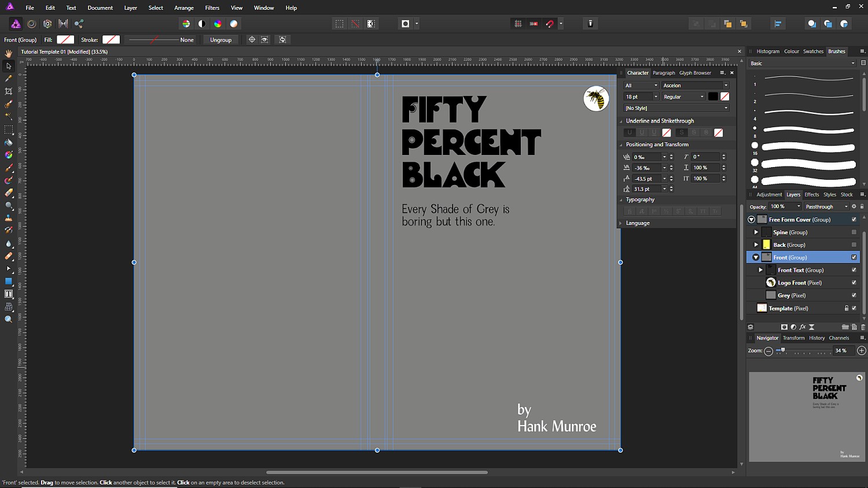
Task: Hide the Logo Front pixel layer
Action: click(854, 283)
